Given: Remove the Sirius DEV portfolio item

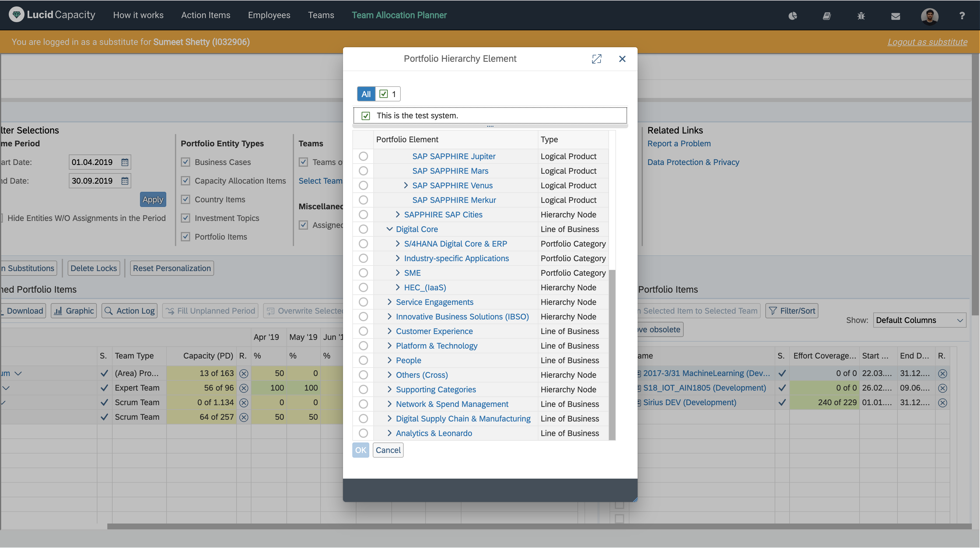Looking at the screenshot, I should [942, 402].
